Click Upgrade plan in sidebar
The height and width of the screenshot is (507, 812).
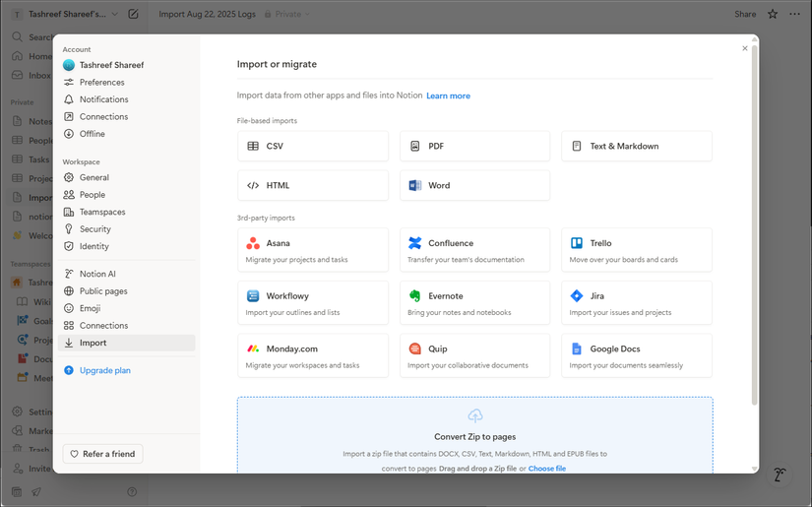click(104, 371)
